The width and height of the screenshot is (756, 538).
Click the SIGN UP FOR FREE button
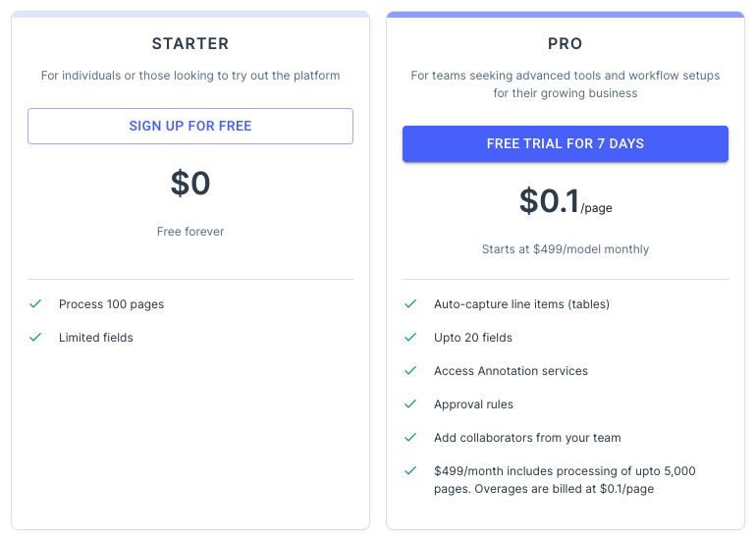point(190,126)
